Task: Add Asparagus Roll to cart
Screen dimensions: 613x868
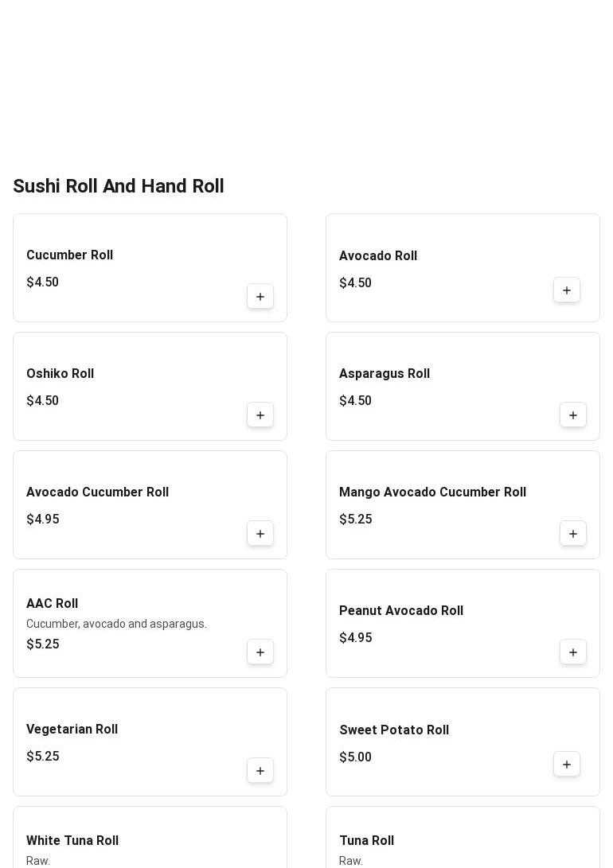Action: [x=573, y=415]
